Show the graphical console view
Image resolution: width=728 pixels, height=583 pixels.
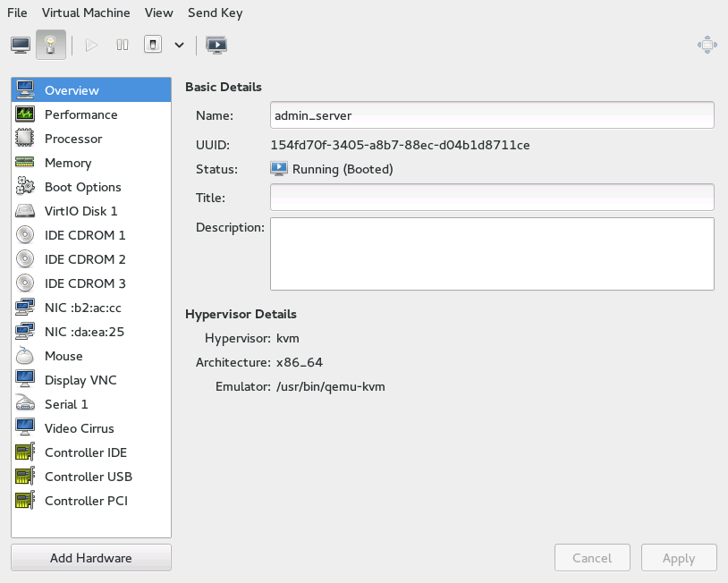tap(21, 45)
